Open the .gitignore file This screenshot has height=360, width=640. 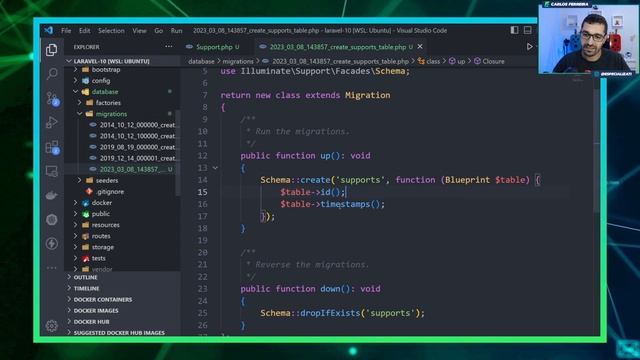click(110, 191)
